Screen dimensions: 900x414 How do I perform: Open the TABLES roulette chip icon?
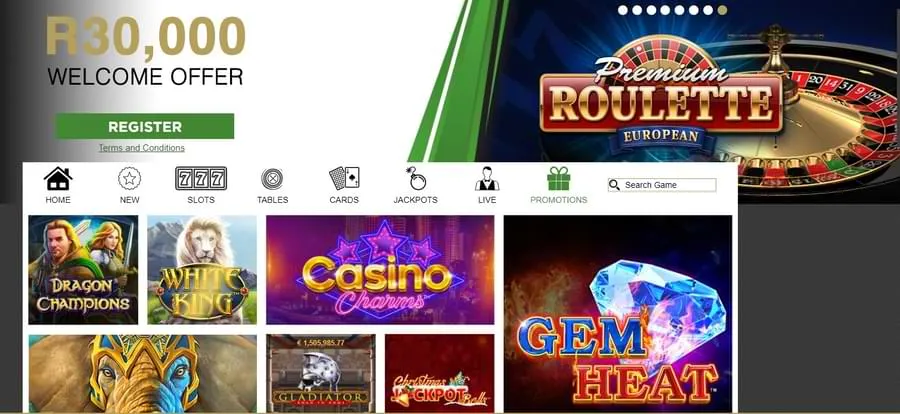click(272, 179)
